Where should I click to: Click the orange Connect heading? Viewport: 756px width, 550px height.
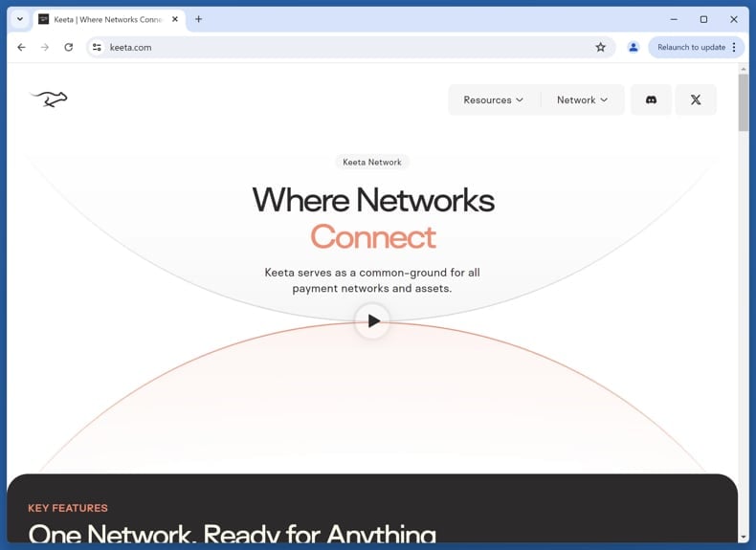[373, 236]
